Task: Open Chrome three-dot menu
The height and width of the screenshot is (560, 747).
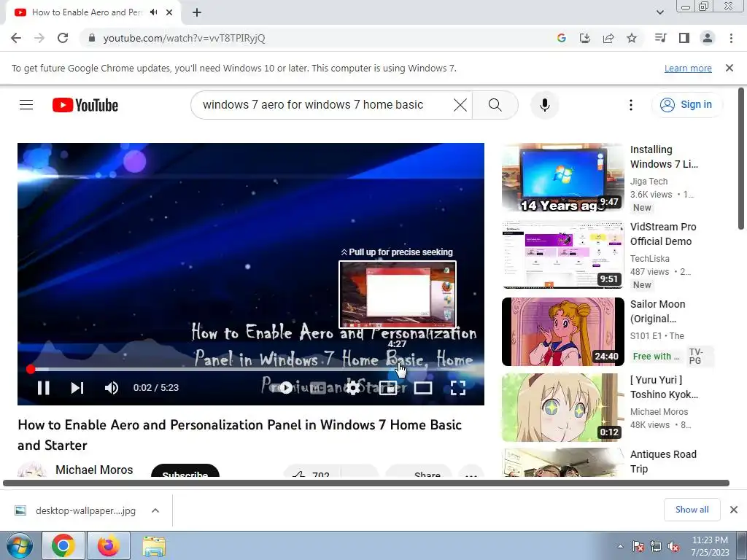Action: coord(731,38)
